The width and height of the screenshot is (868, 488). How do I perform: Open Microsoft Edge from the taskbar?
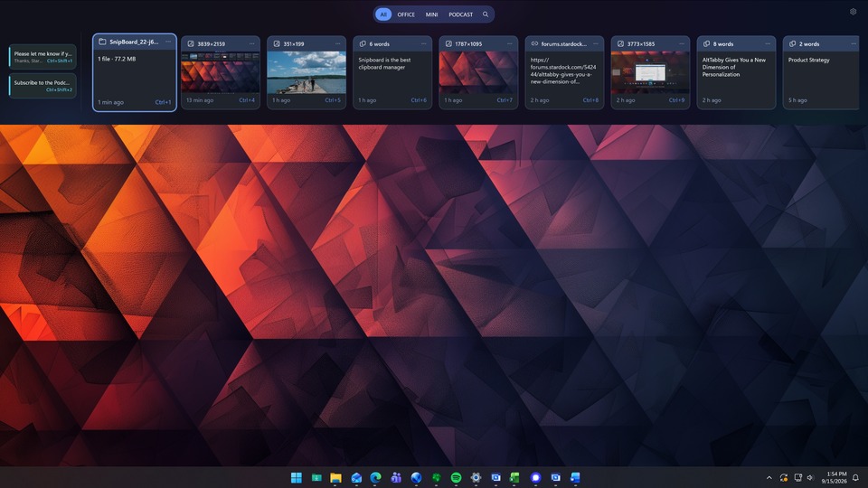[375, 477]
